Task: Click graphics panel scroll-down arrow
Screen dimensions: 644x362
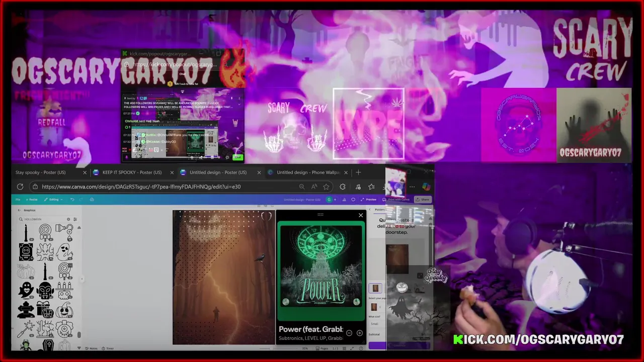Action: 78,348
